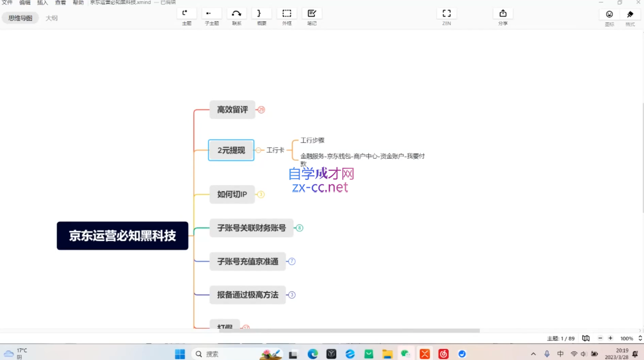
Task: Switch to the 大纲 outline tab
Action: pyautogui.click(x=52, y=18)
